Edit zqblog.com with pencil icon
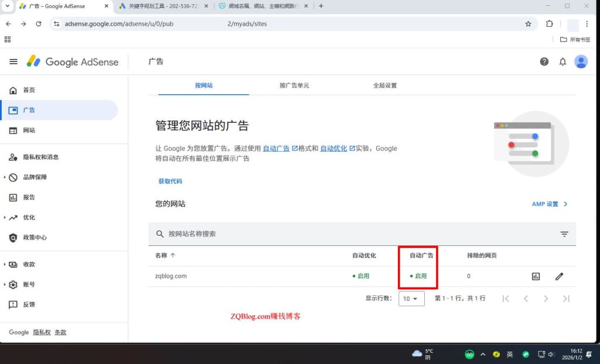 (x=559, y=276)
